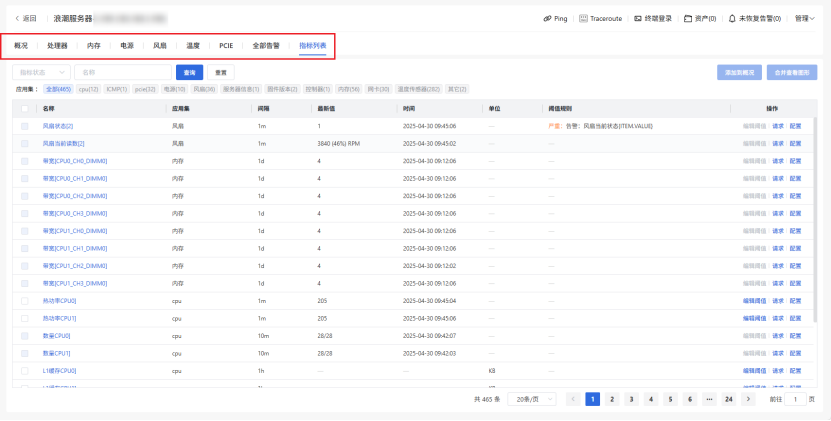The image size is (831, 421).
Task: Click the Ping link icon
Action: 547,19
